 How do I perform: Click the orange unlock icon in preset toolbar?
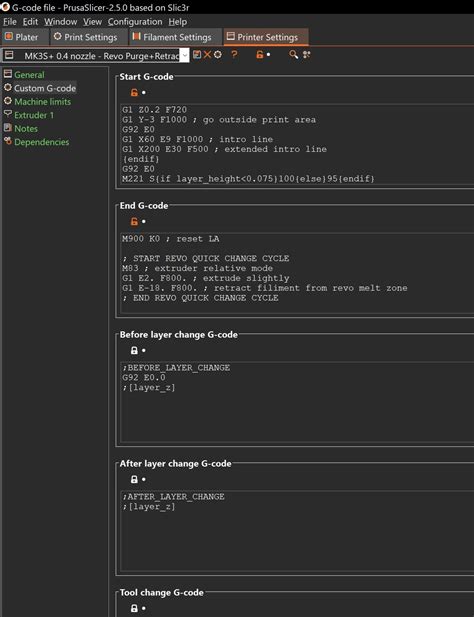tap(259, 55)
